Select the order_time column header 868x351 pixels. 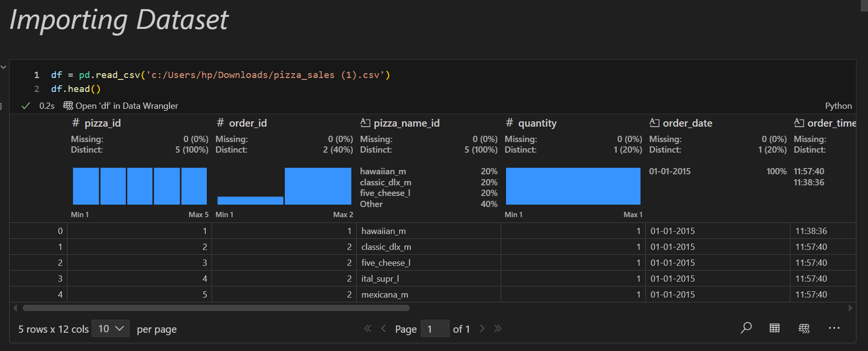(831, 123)
